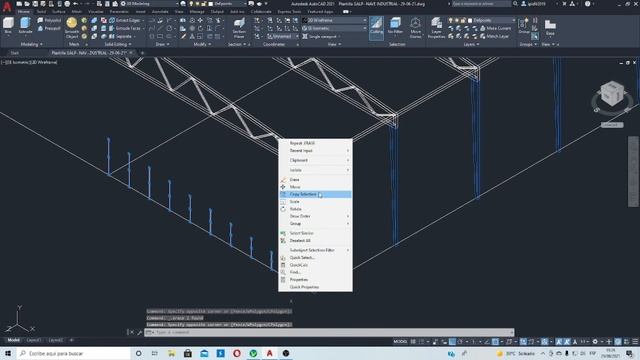
Task: Click the Windows taskbar search box
Action: pos(73,353)
